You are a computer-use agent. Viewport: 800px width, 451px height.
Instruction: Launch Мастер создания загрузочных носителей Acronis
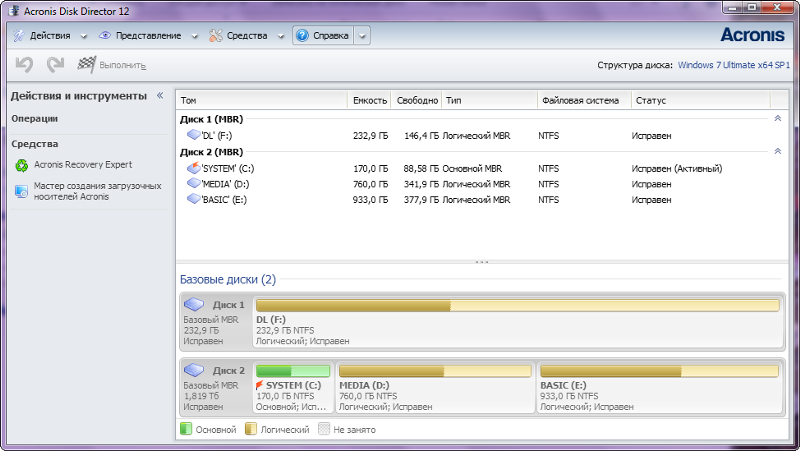click(x=97, y=191)
